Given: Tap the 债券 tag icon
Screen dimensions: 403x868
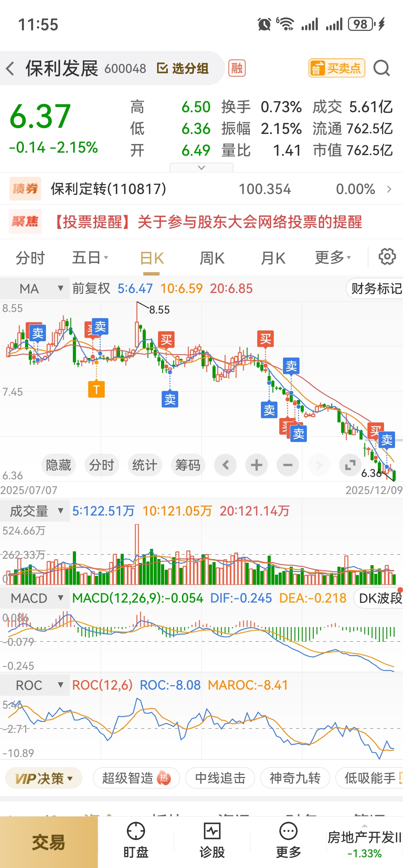Looking at the screenshot, I should [x=25, y=189].
